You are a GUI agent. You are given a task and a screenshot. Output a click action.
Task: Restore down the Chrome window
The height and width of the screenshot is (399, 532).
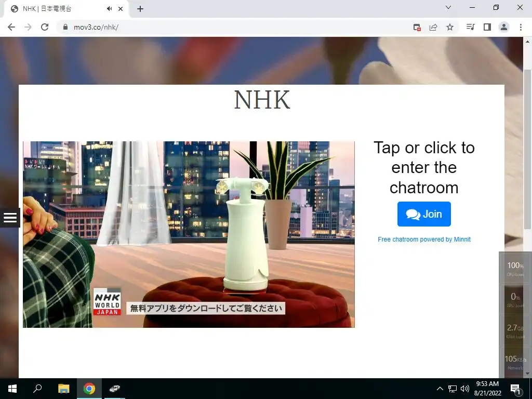496,7
